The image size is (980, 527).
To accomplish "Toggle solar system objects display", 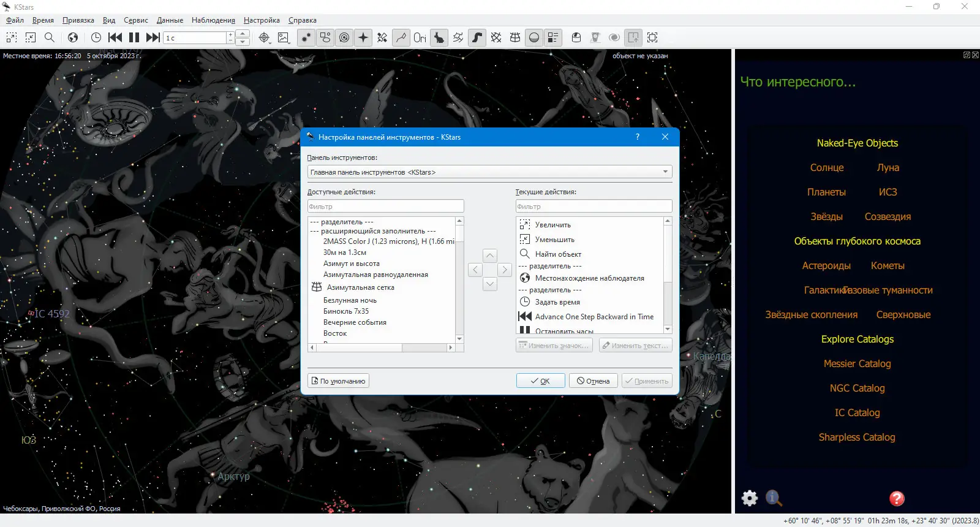I will coord(344,37).
